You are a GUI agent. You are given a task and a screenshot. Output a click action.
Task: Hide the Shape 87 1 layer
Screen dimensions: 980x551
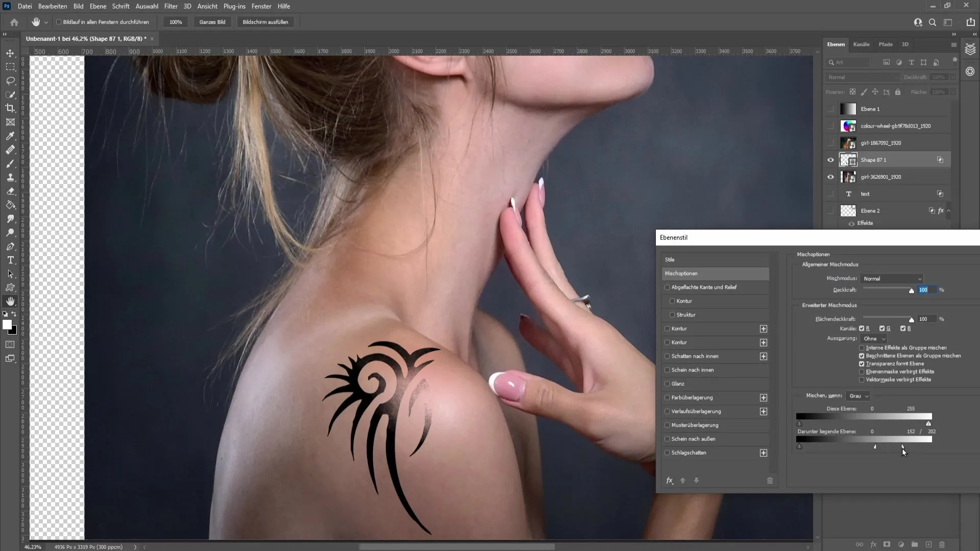830,160
